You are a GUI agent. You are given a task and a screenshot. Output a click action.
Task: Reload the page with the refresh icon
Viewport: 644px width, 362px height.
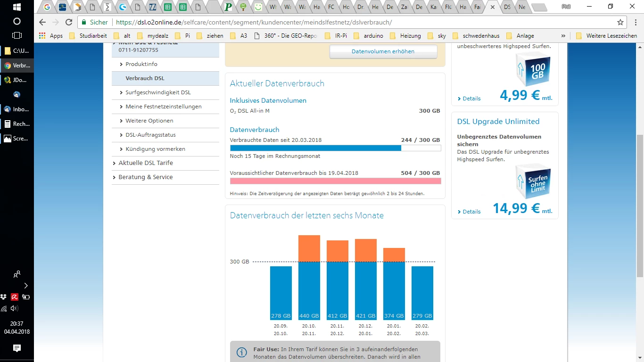click(x=69, y=22)
